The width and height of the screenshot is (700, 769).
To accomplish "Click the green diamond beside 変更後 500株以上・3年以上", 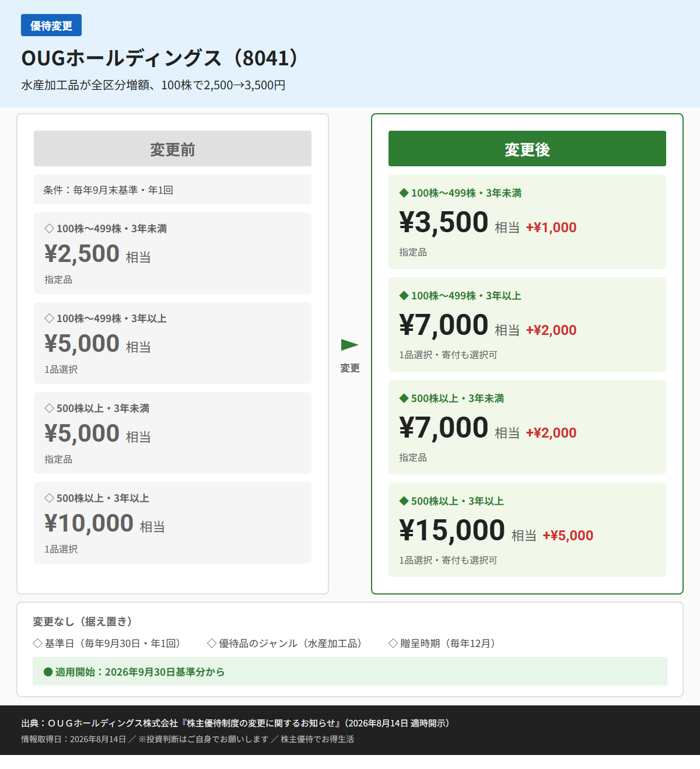I will (x=404, y=501).
